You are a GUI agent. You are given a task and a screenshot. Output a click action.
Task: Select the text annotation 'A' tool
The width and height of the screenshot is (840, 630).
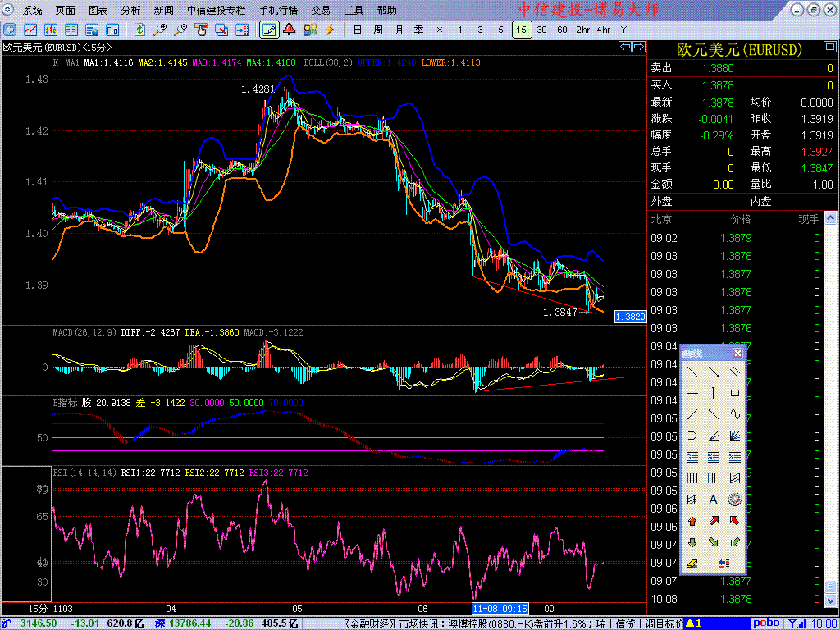713,500
